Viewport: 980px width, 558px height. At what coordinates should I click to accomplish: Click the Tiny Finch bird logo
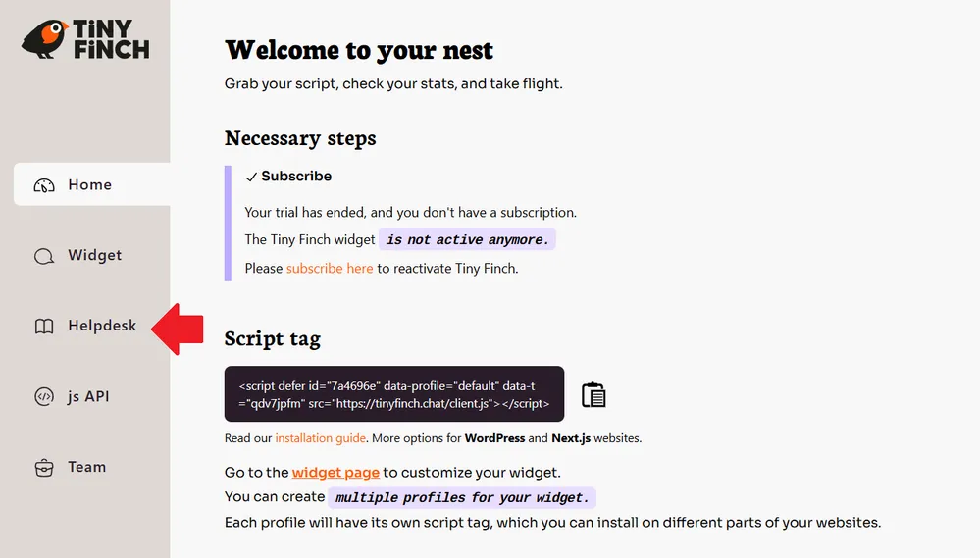(45, 39)
